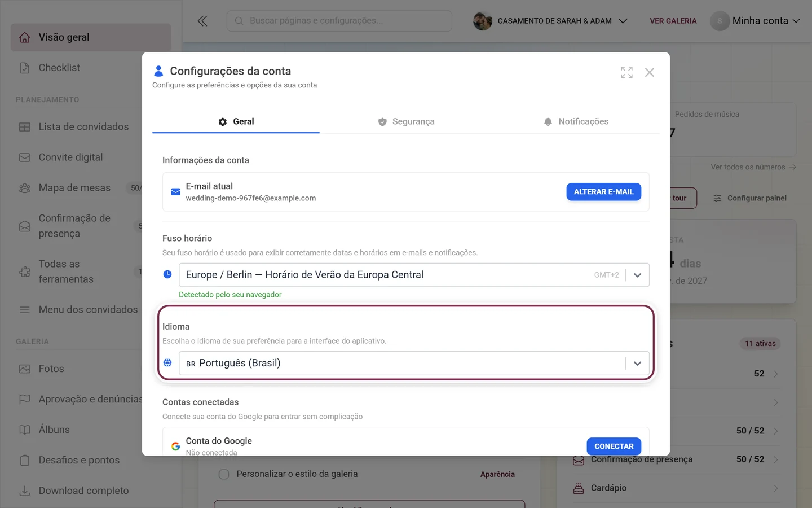Switch to the Segurança tab
Viewport: 812px width, 508px height.
pos(406,121)
